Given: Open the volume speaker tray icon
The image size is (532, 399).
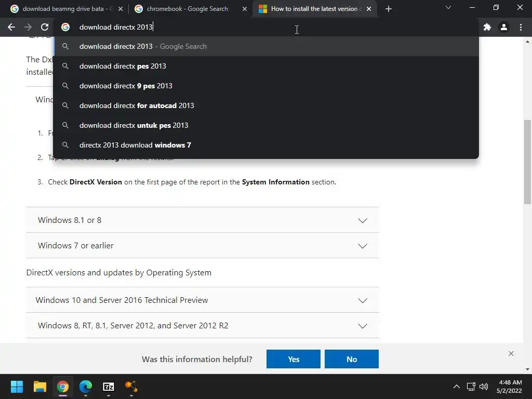Looking at the screenshot, I should [x=484, y=387].
